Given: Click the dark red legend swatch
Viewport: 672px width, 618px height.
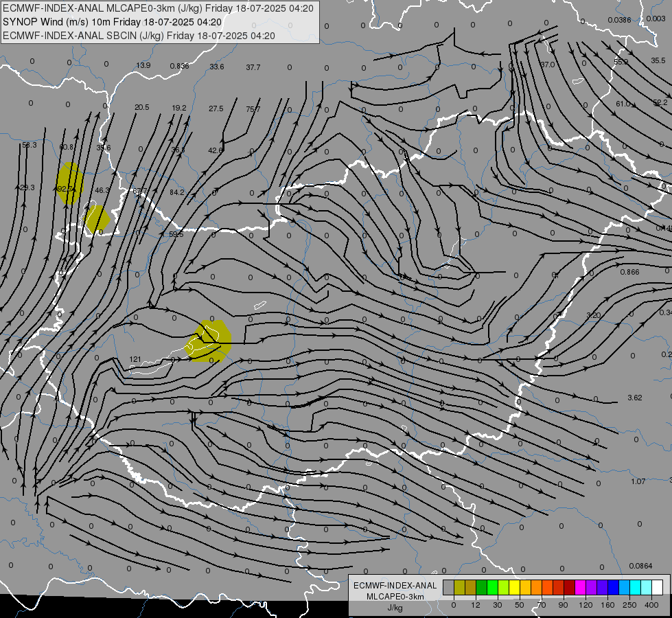Looking at the screenshot, I should [x=569, y=587].
